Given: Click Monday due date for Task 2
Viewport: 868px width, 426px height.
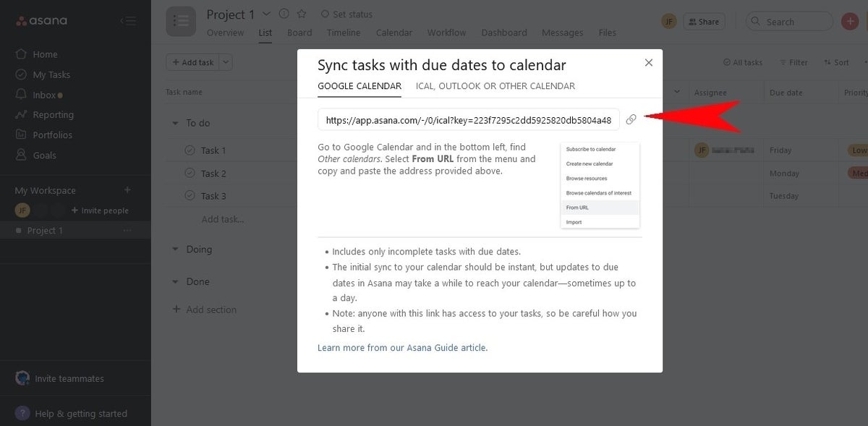Looking at the screenshot, I should click(x=784, y=174).
